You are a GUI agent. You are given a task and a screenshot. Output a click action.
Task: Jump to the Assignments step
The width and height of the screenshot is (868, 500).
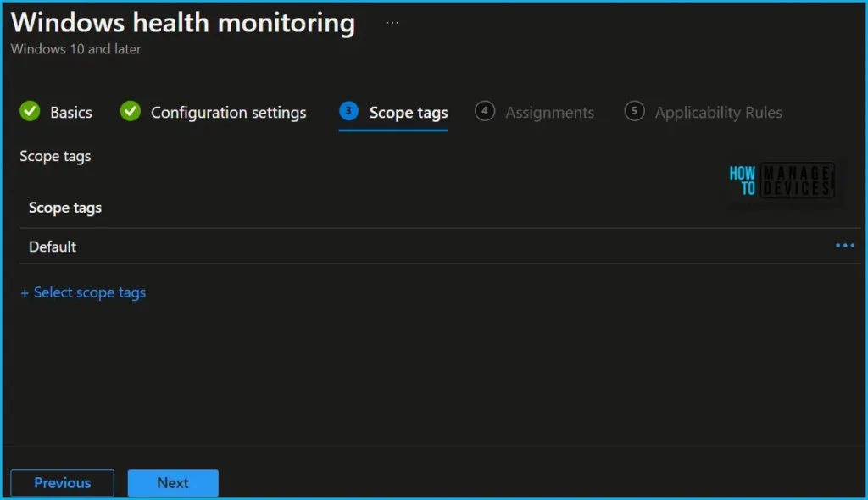coord(534,112)
